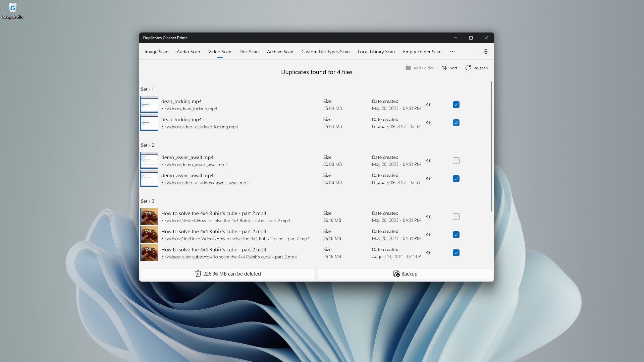
Task: Preview dead_locking.mp4 using its eye icon
Action: (x=429, y=105)
